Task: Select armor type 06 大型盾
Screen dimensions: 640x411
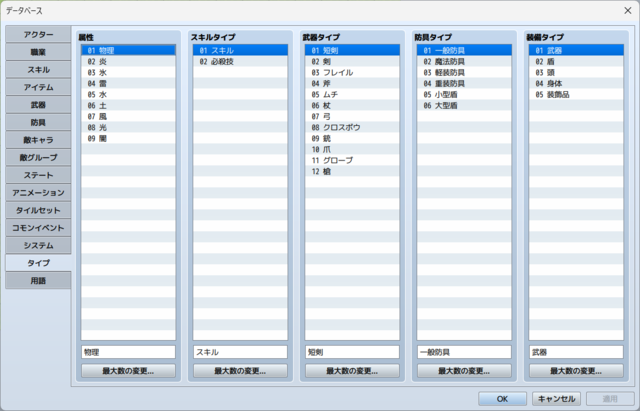Action: pos(464,105)
